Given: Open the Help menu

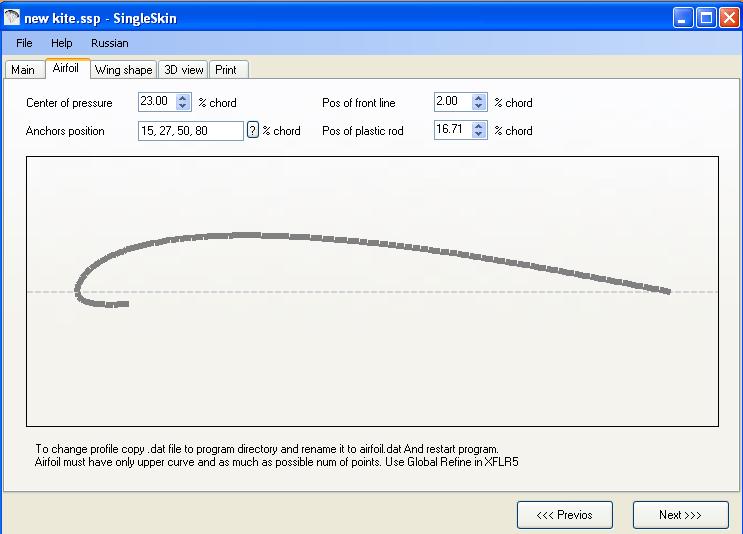Looking at the screenshot, I should pyautogui.click(x=62, y=44).
